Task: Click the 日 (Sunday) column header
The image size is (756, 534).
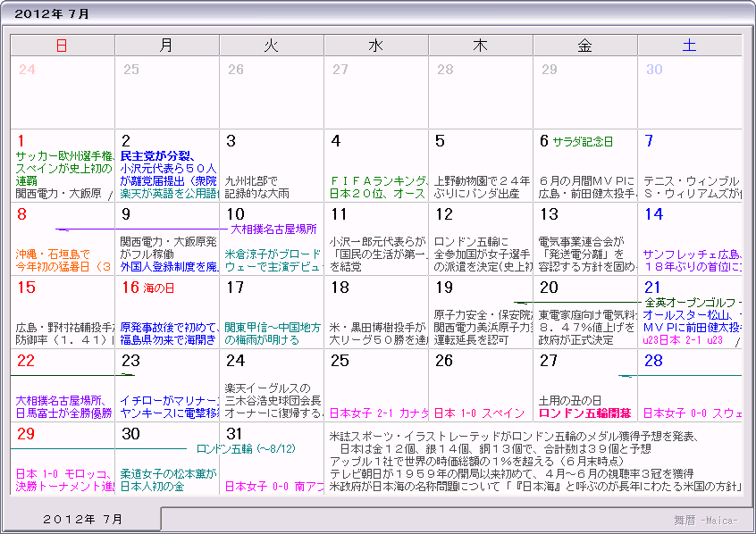Action: coord(62,46)
